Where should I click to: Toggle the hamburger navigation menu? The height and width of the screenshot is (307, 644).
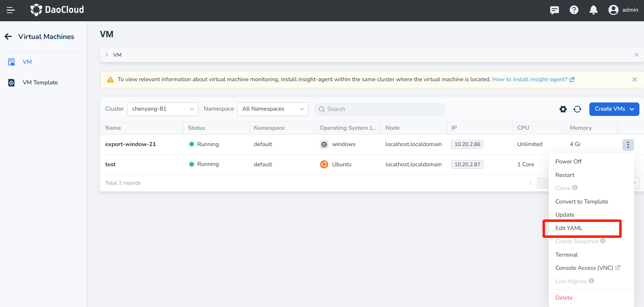[11, 10]
